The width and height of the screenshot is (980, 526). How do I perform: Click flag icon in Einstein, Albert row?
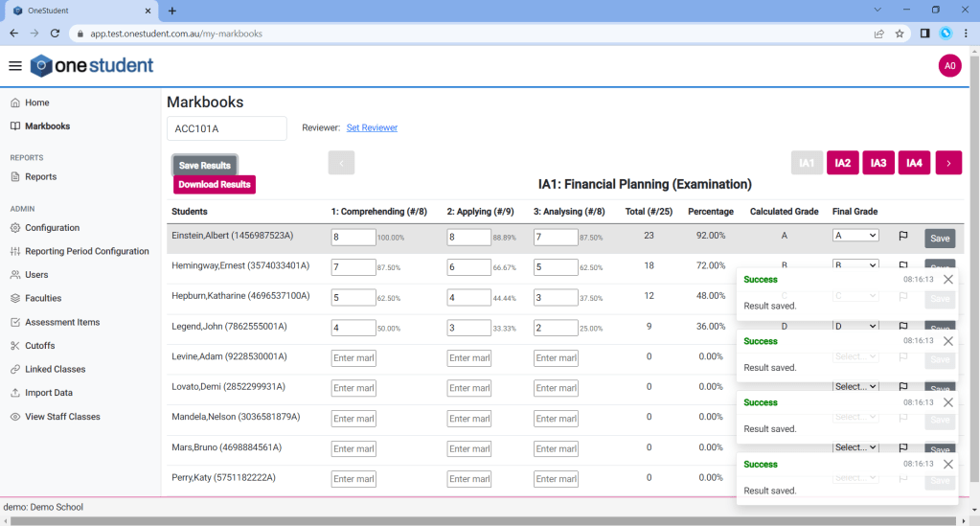[x=902, y=236]
